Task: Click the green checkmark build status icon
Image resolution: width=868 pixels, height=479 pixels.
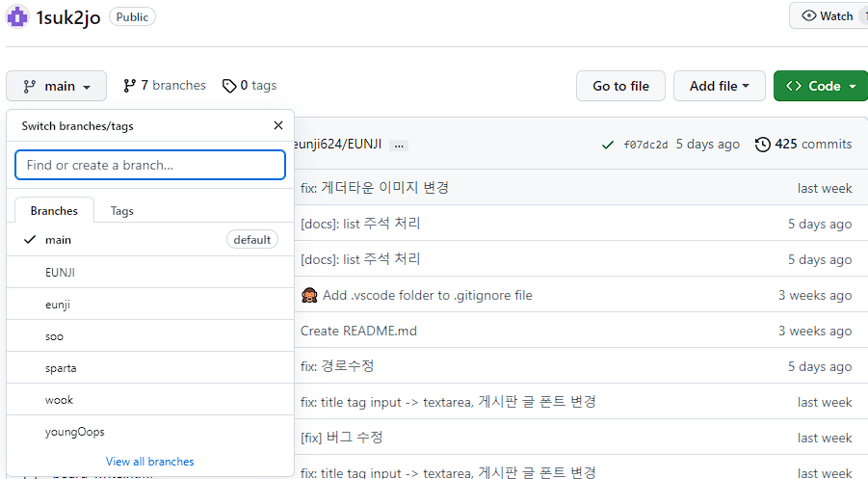Action: tap(608, 146)
